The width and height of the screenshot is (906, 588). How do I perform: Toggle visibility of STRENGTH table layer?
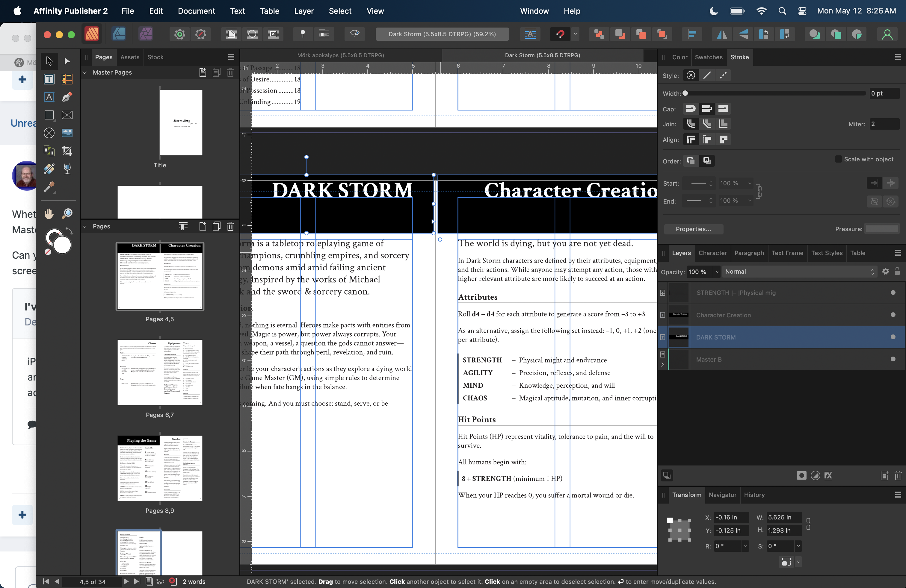[893, 293]
